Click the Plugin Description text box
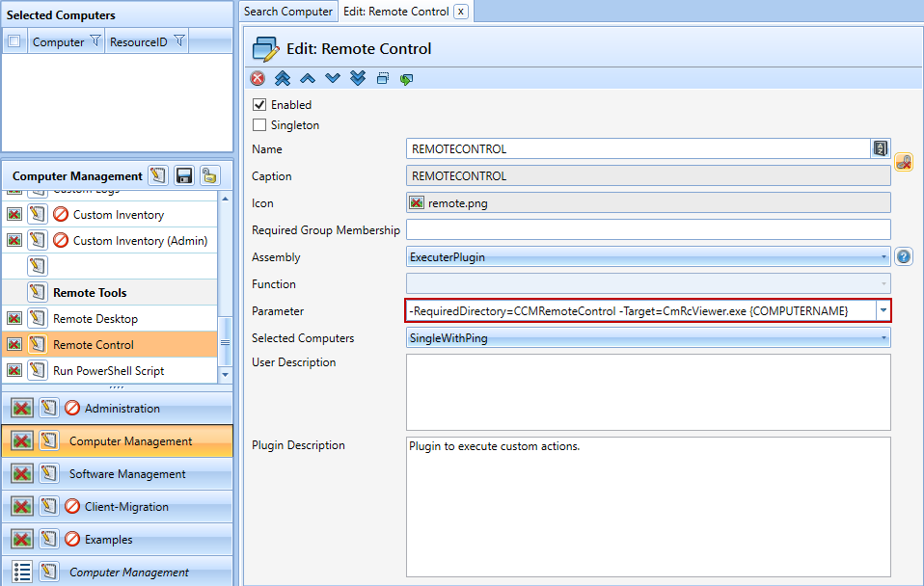 point(648,507)
